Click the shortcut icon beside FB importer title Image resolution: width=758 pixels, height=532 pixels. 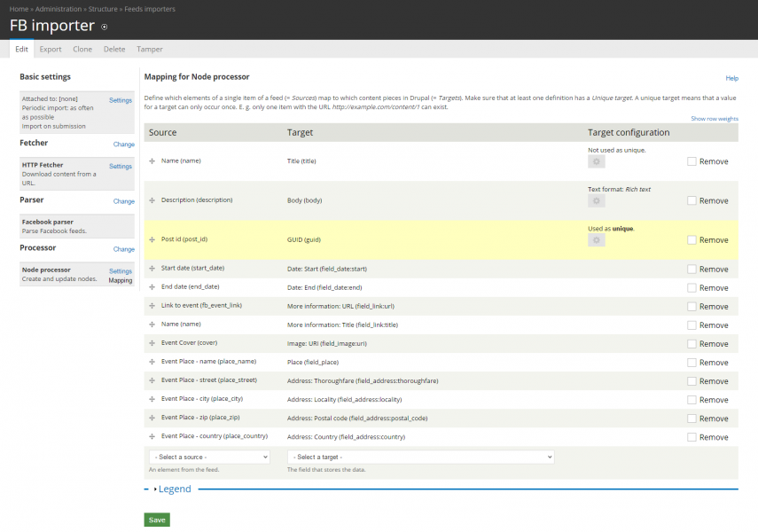(104, 27)
